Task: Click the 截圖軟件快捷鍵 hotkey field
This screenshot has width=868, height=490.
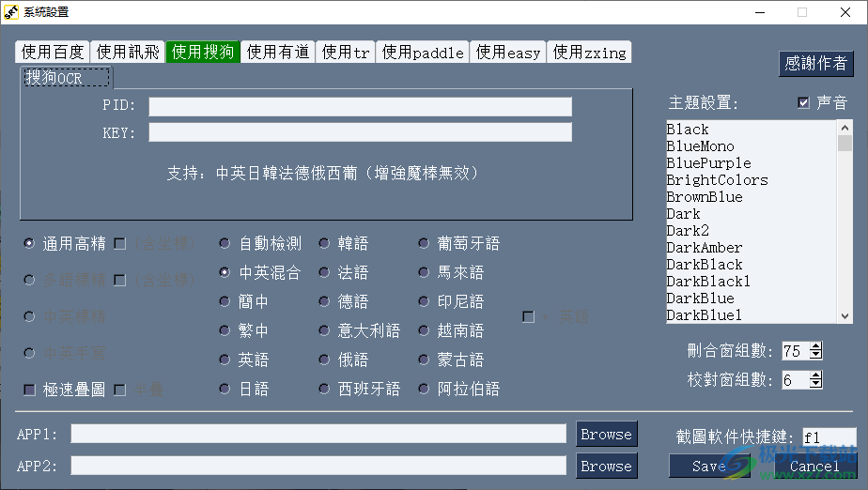Action: click(x=829, y=436)
